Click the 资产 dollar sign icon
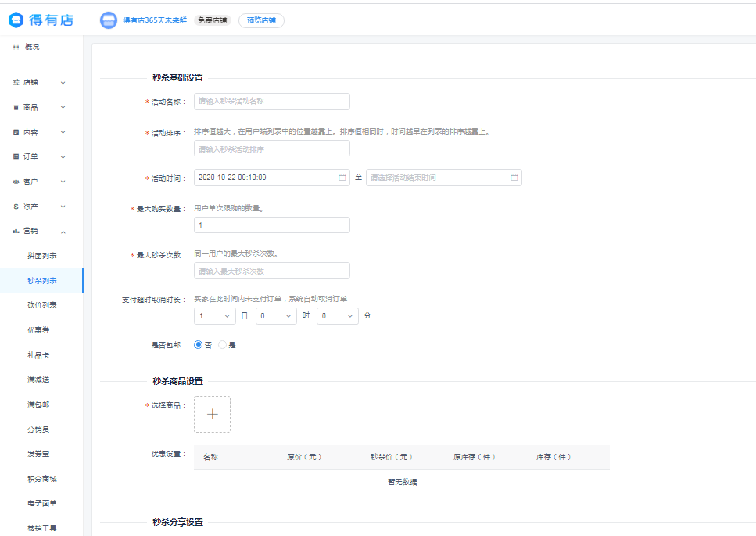 point(16,207)
